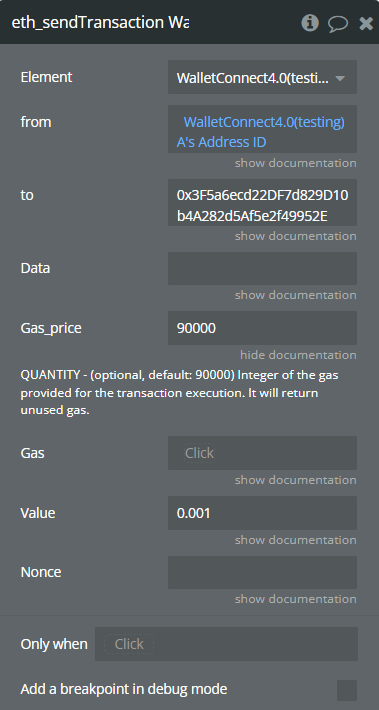Click the to address field
This screenshot has height=710, width=379.
[262, 202]
